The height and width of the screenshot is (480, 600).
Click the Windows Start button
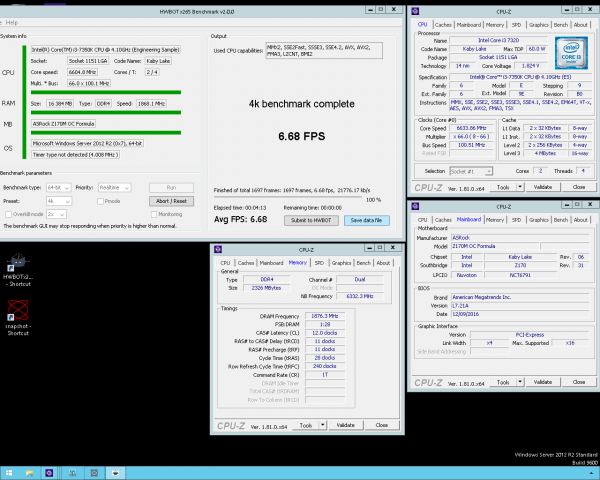click(9, 473)
